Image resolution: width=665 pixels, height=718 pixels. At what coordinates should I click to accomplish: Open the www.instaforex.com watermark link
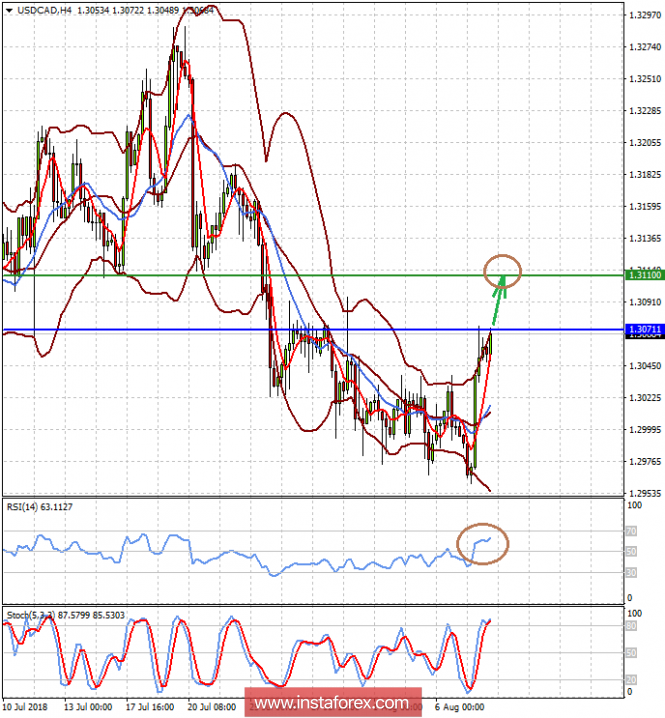(x=330, y=703)
